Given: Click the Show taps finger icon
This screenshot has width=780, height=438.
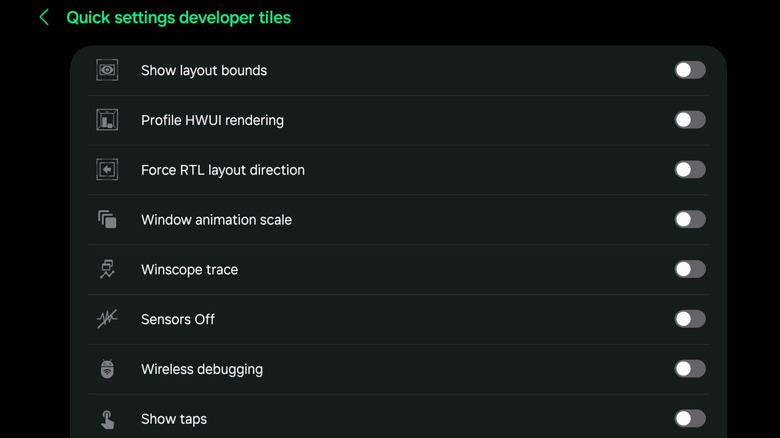Looking at the screenshot, I should tap(107, 419).
